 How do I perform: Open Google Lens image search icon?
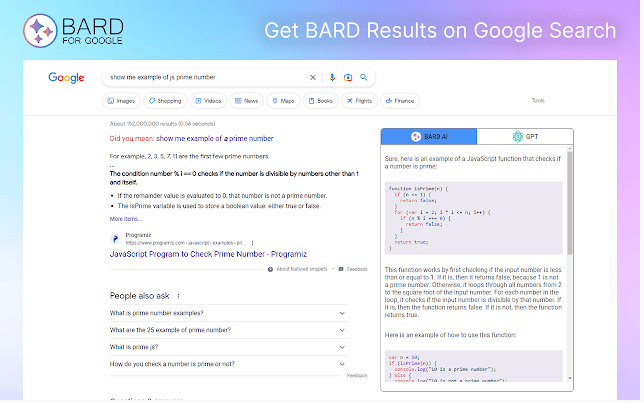(348, 77)
